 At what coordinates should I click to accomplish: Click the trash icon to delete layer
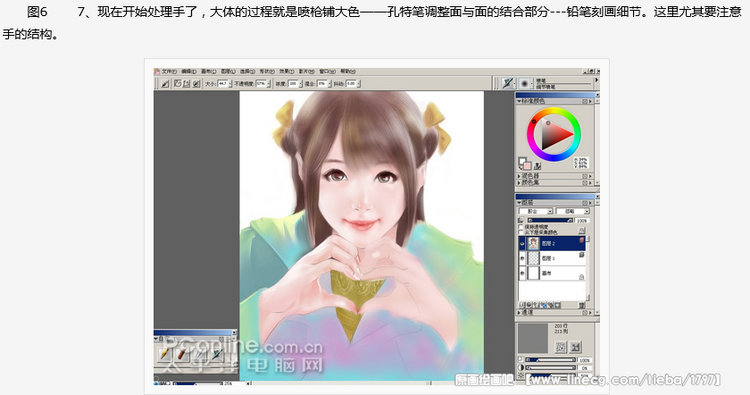coord(582,305)
